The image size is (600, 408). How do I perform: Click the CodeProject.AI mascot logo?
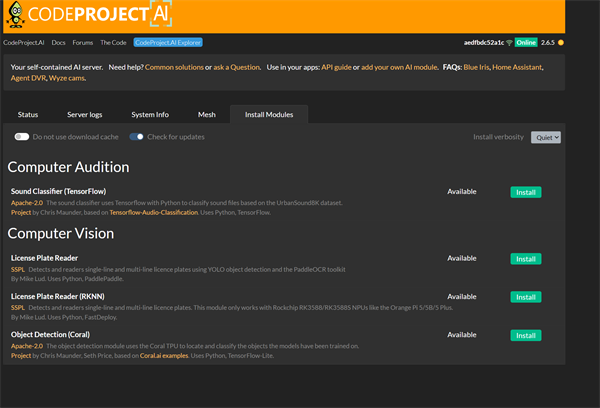[16, 15]
